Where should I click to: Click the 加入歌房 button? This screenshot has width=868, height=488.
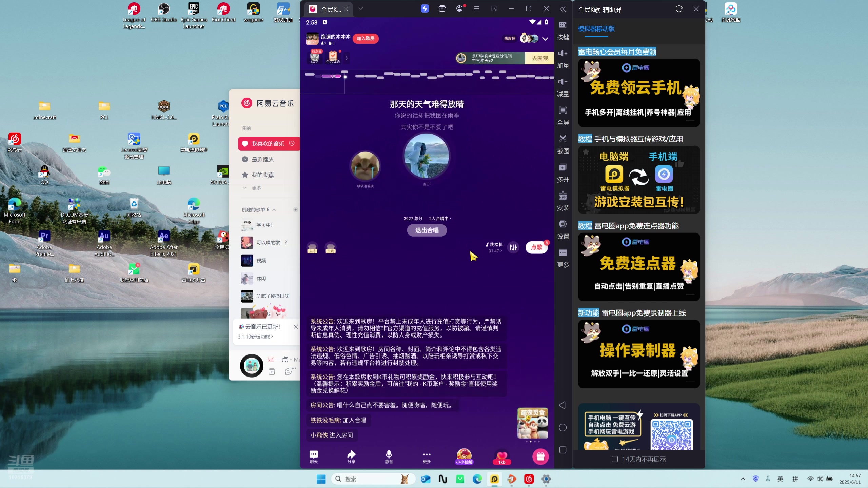pyautogui.click(x=366, y=38)
